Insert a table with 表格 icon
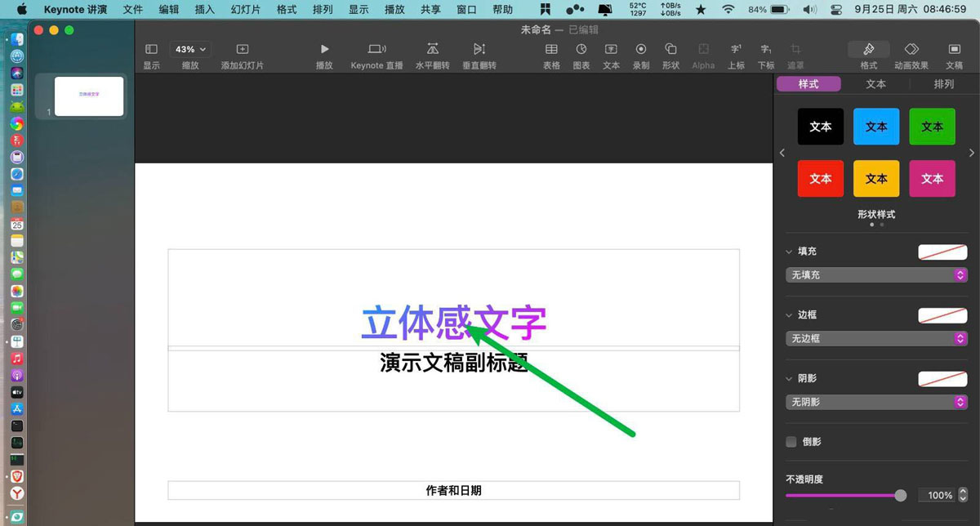Viewport: 980px width, 526px height. point(551,50)
